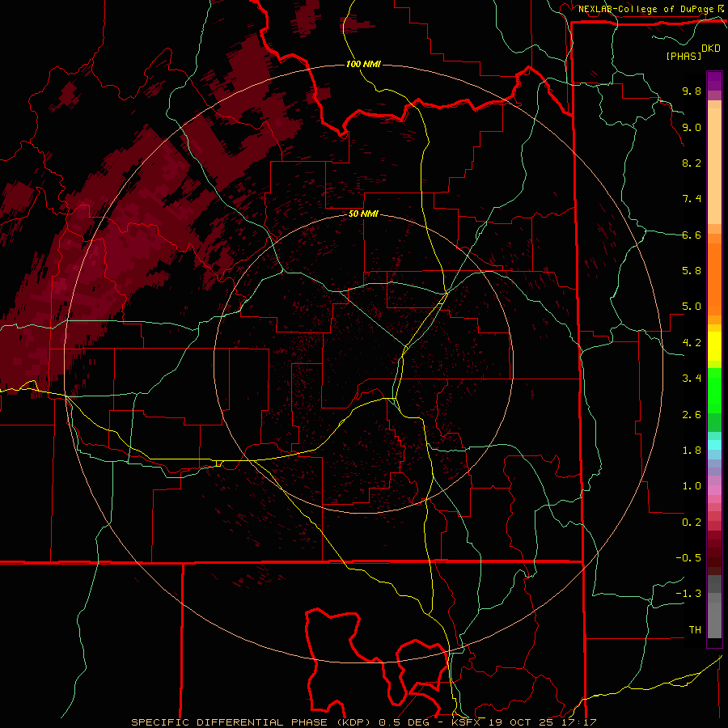The height and width of the screenshot is (728, 728).
Task: Click the light peach color bar segment
Action: tap(714, 166)
